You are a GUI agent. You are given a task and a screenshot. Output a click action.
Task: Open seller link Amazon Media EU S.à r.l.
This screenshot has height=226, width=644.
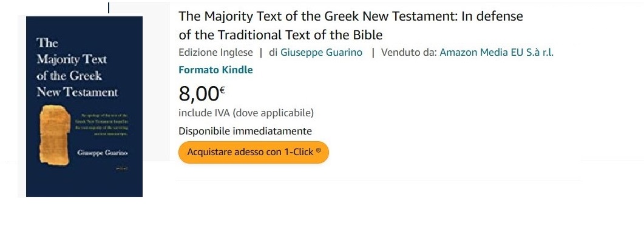(x=497, y=53)
